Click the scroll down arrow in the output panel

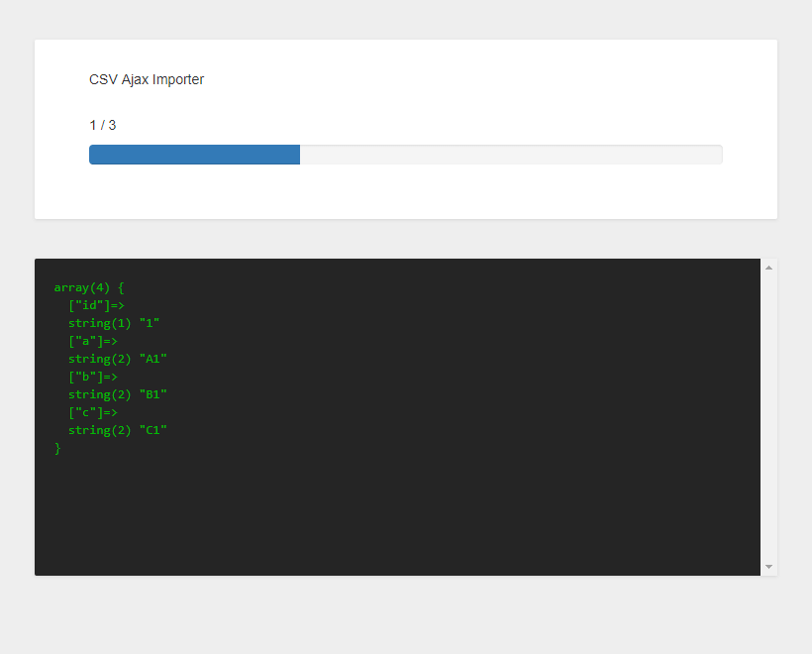768,567
